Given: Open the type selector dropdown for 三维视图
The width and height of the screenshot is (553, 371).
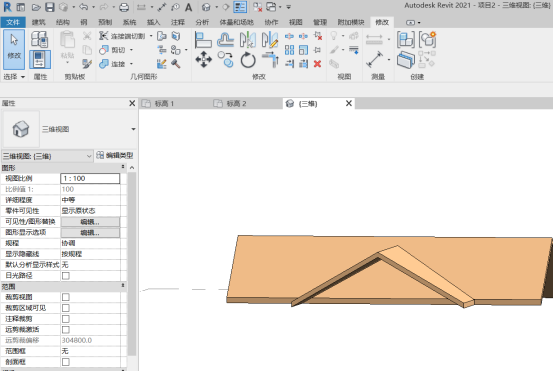Looking at the screenshot, I should tap(133, 129).
